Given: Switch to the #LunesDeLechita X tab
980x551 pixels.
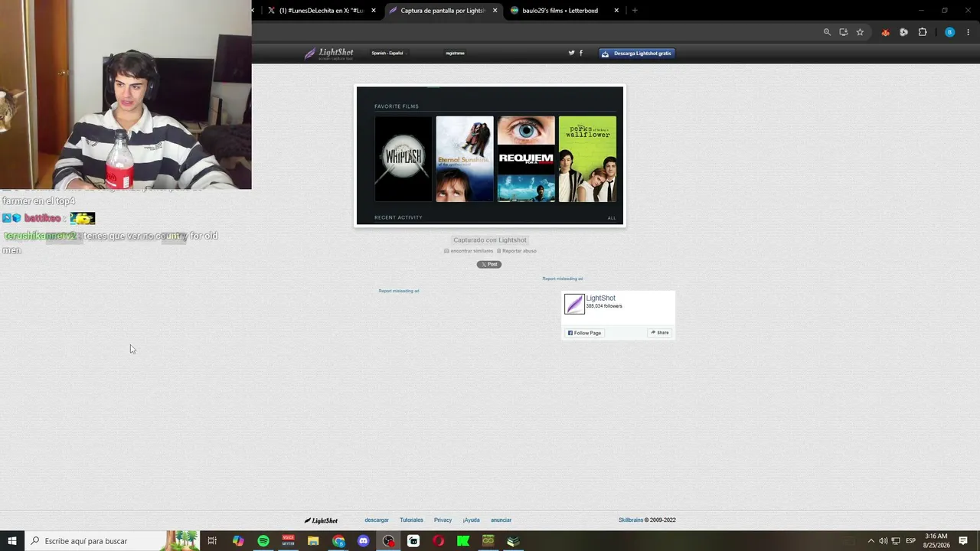Looking at the screenshot, I should point(322,11).
